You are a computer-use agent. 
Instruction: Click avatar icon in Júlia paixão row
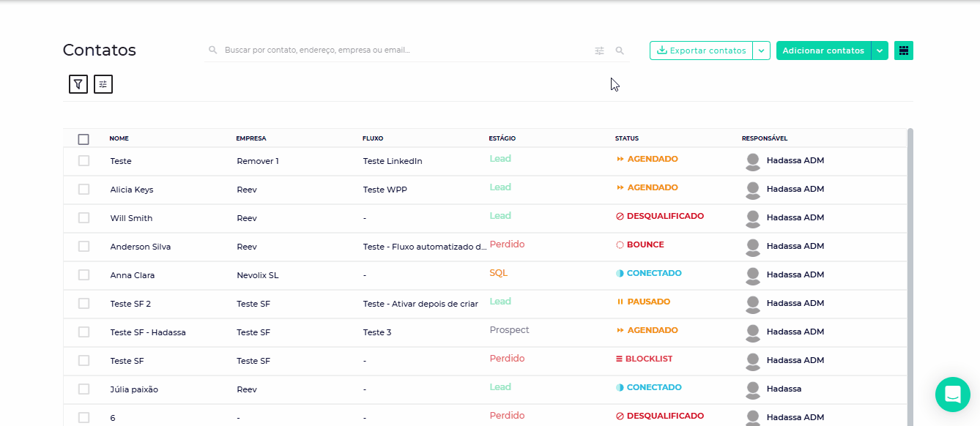[752, 389]
